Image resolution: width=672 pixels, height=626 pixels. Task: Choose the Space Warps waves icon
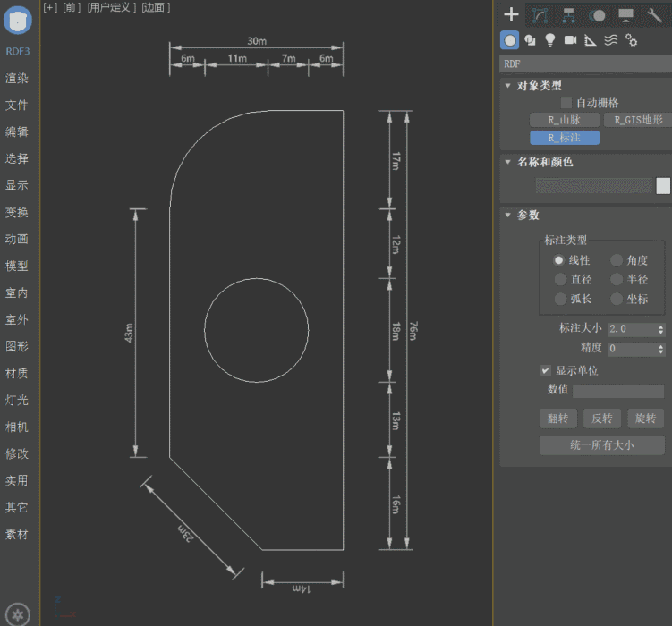[x=611, y=39]
